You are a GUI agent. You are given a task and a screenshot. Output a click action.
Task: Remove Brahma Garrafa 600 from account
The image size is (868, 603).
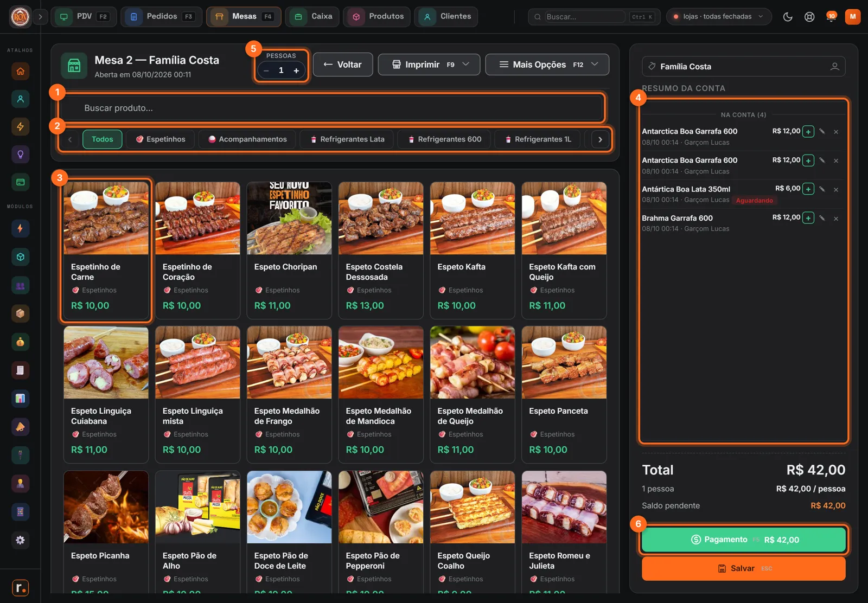pyautogui.click(x=836, y=219)
